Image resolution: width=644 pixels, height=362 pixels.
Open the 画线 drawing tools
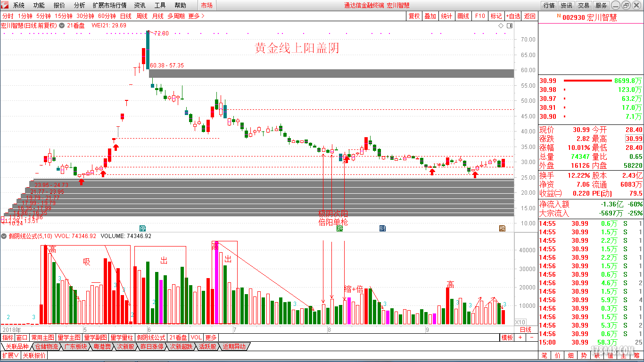pyautogui.click(x=463, y=16)
